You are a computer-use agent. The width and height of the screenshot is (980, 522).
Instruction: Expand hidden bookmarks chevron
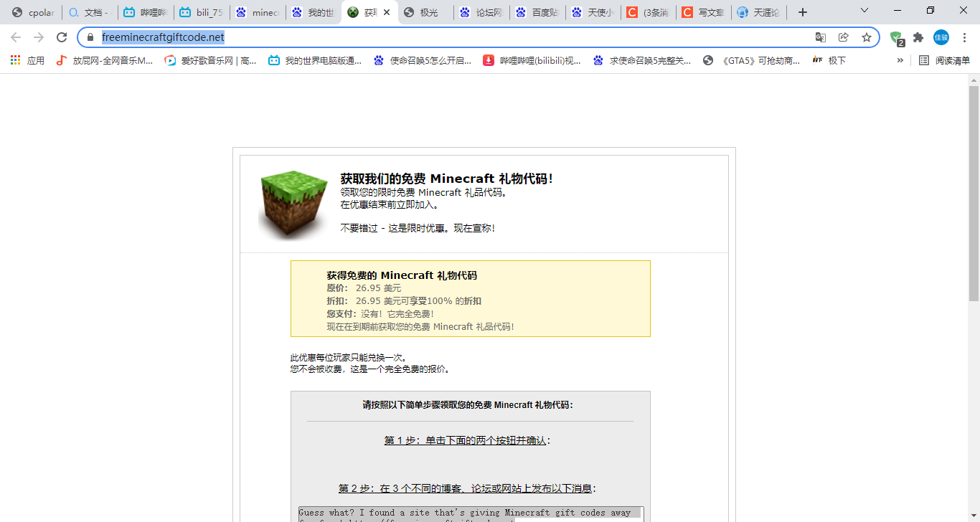(900, 61)
